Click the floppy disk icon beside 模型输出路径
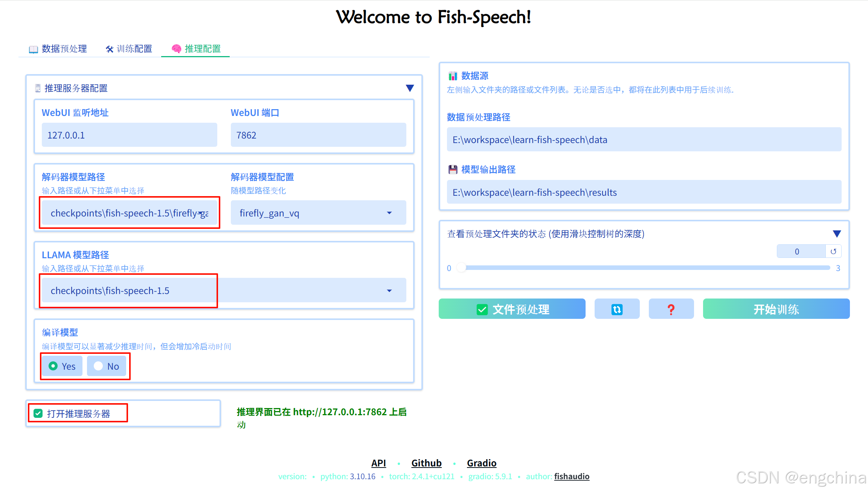This screenshot has width=868, height=492. (x=452, y=169)
